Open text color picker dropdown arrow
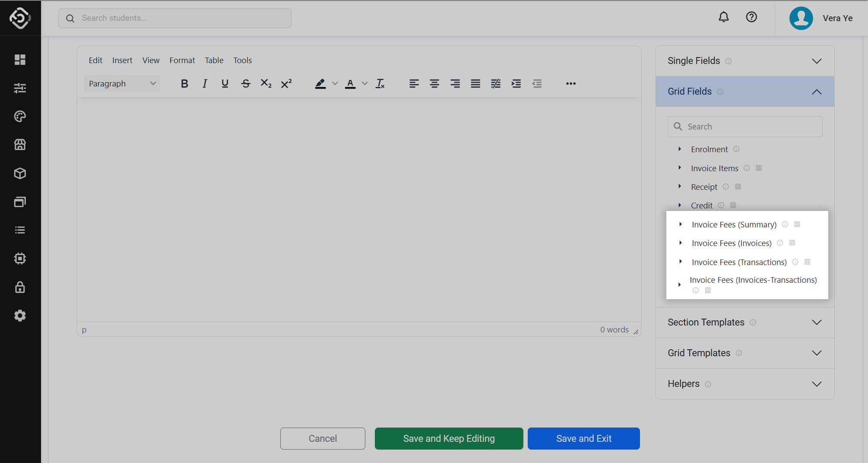This screenshot has height=463, width=868. click(x=365, y=84)
